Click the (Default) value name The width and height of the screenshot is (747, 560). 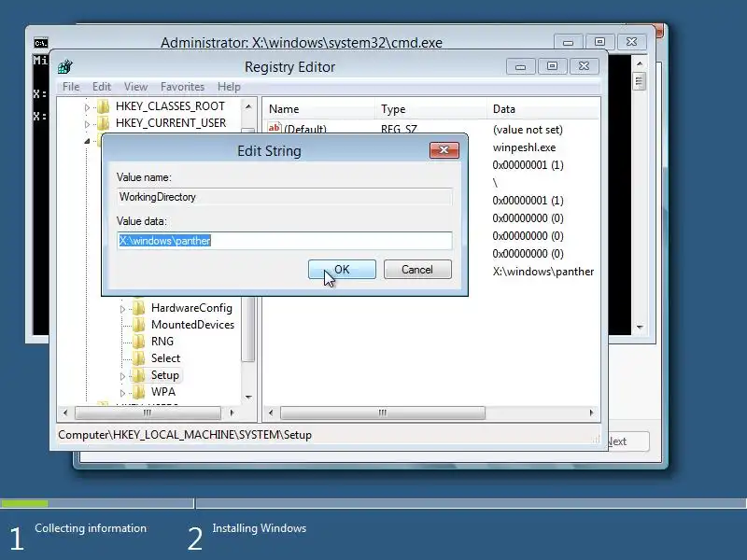pyautogui.click(x=305, y=129)
